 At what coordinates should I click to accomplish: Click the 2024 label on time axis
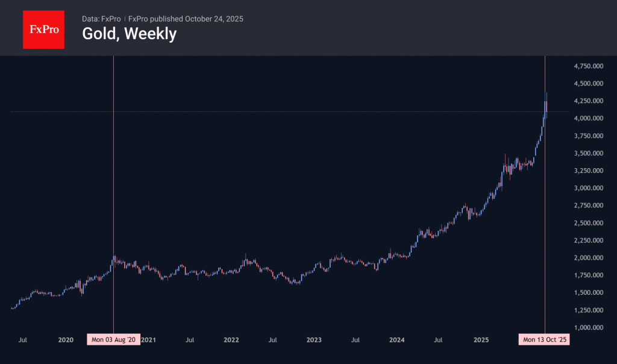(396, 340)
